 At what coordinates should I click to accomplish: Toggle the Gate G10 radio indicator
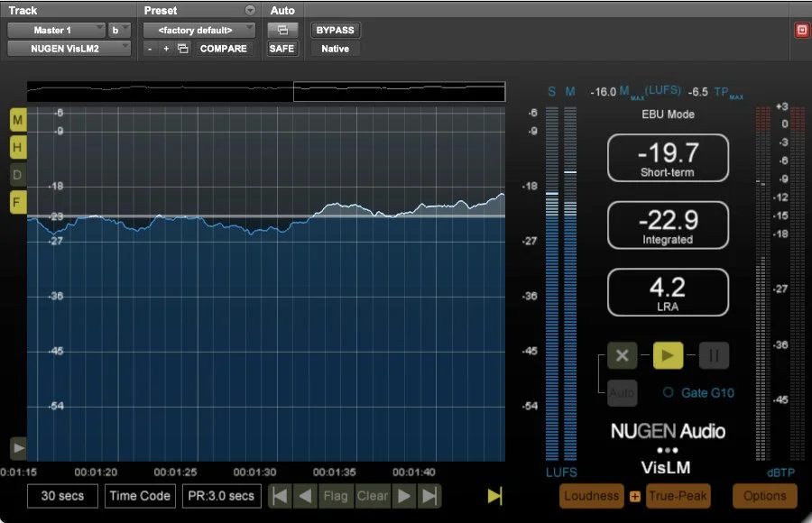coord(668,392)
